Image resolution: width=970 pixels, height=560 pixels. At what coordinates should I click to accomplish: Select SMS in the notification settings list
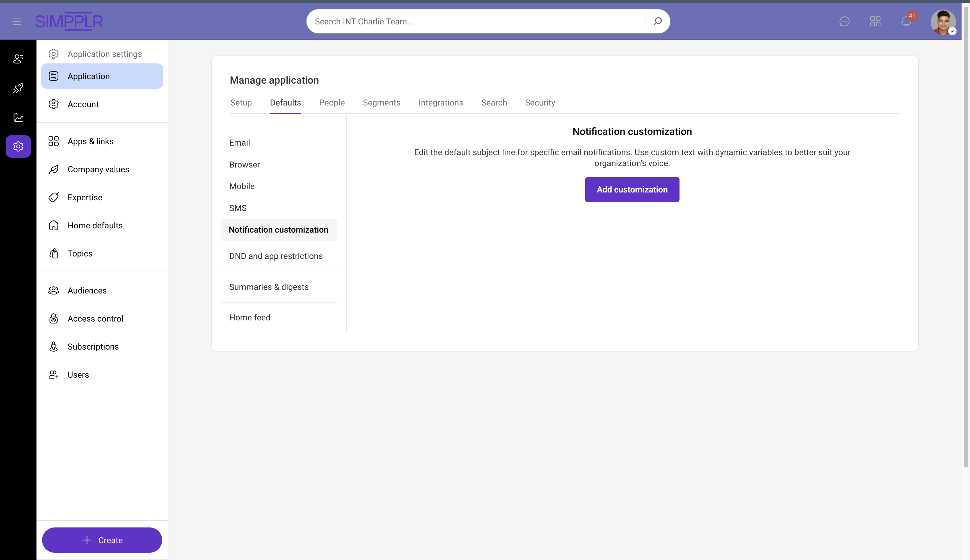point(238,208)
